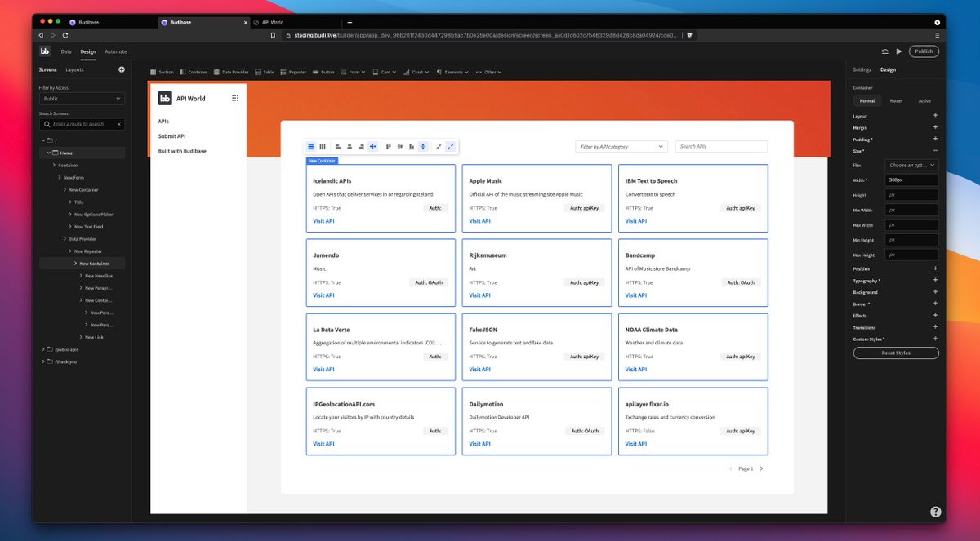The image size is (980, 541).
Task: Open the Other components dropdown
Action: (490, 72)
